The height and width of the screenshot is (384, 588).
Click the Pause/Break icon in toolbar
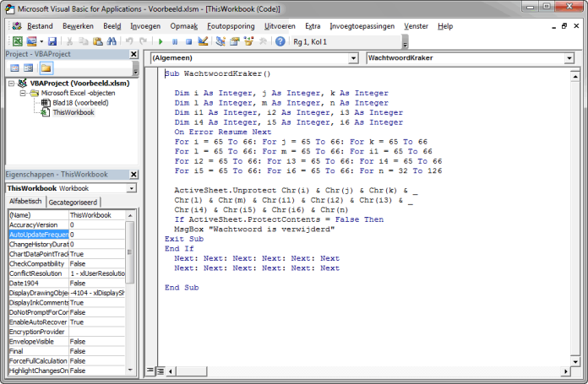[175, 41]
